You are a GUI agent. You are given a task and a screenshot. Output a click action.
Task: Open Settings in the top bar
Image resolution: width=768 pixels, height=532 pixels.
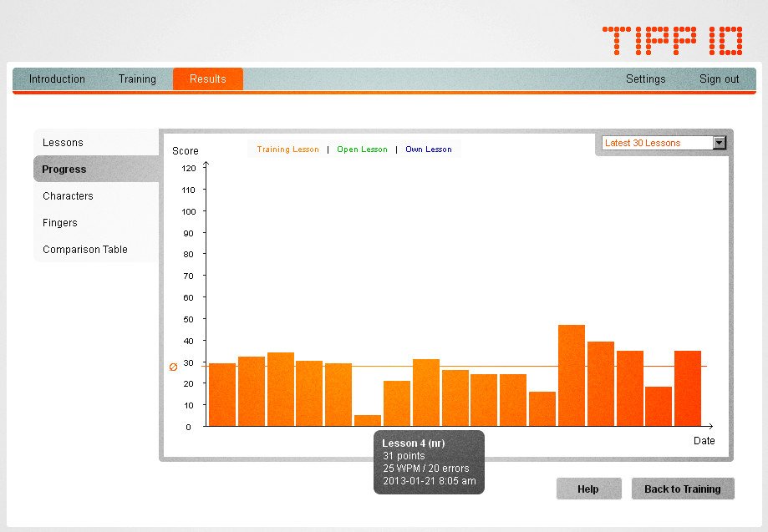(645, 79)
